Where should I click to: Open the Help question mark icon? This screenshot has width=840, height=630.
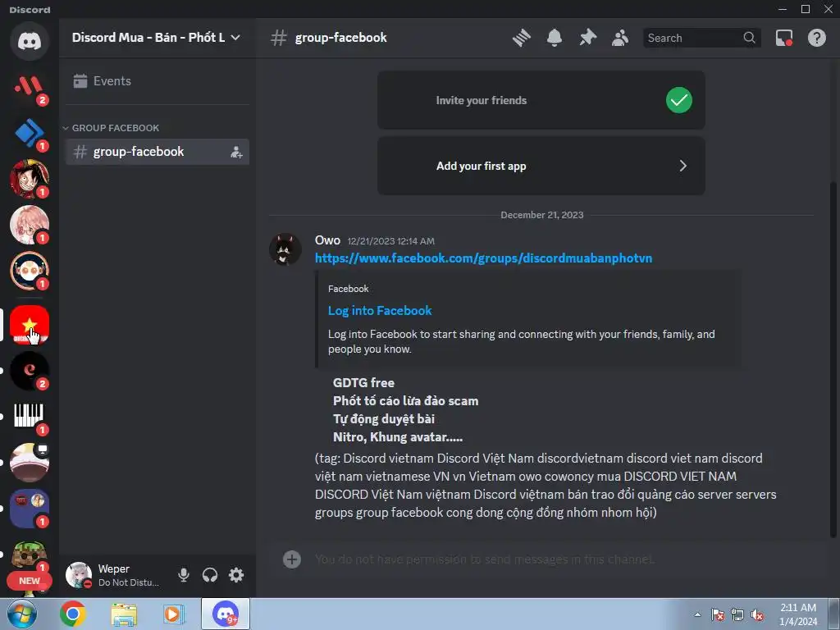click(816, 38)
